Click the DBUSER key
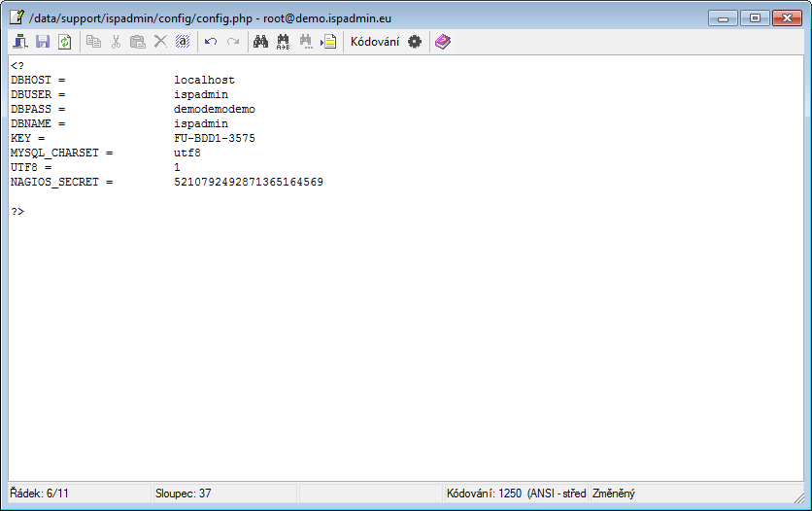This screenshot has height=511, width=812. (31, 95)
